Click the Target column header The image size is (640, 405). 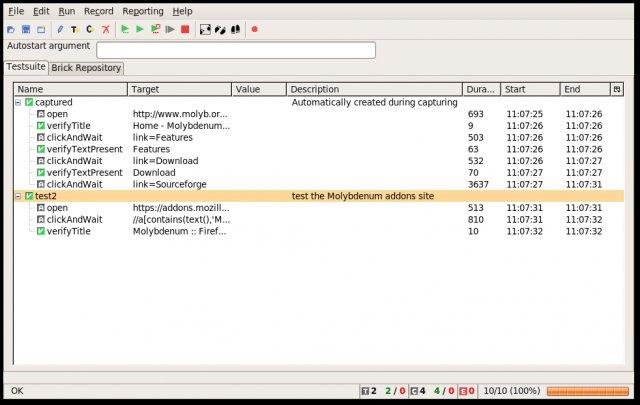click(180, 89)
